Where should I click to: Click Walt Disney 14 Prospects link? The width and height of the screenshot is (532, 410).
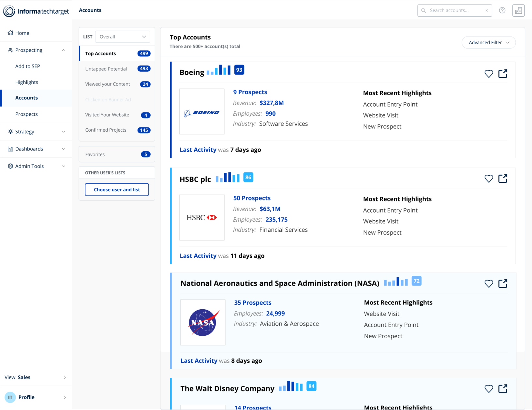[x=253, y=407]
